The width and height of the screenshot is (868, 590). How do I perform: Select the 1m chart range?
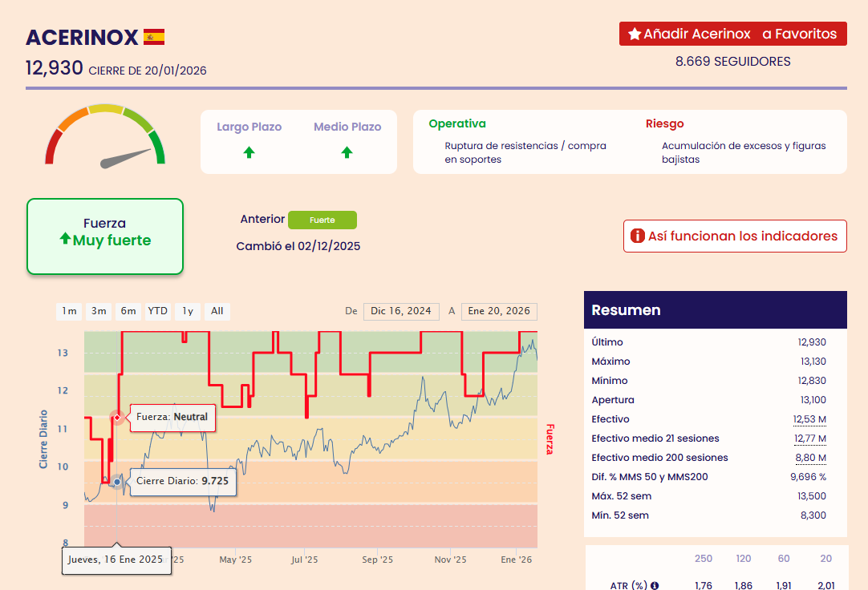69,311
